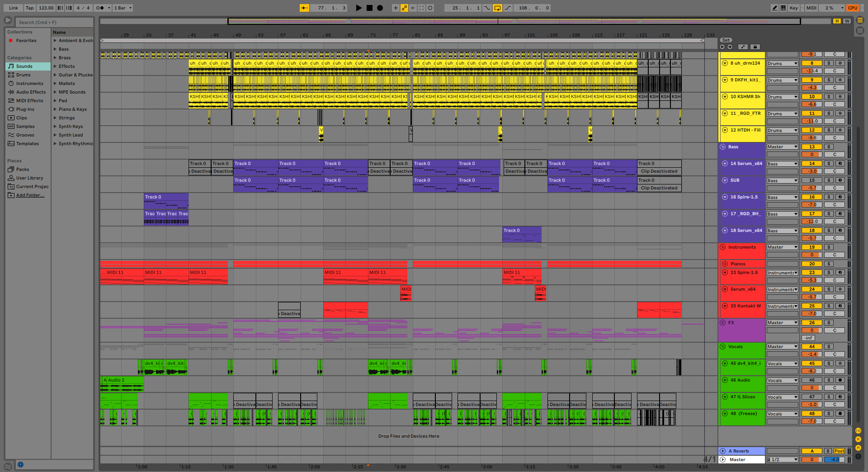Click the browser search field

pyautogui.click(x=55, y=22)
